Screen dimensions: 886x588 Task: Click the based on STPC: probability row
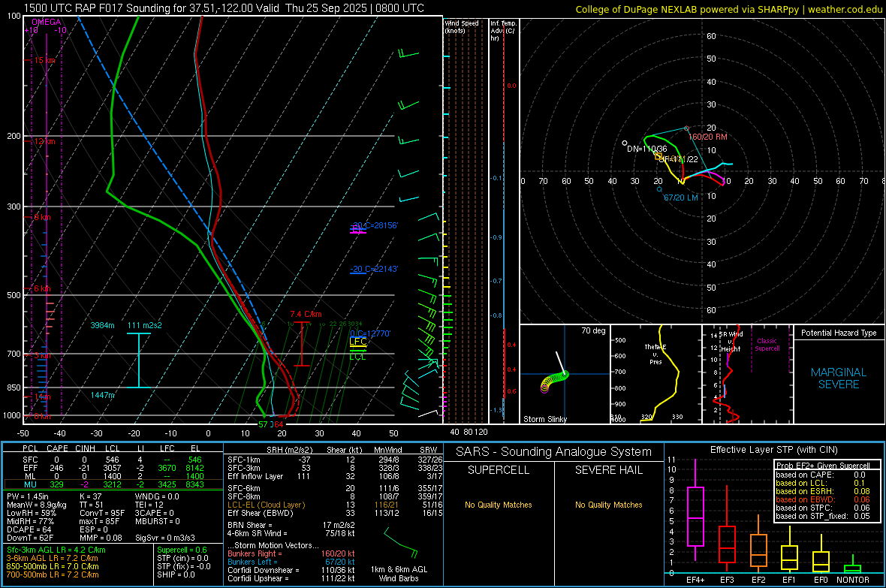pyautogui.click(x=823, y=508)
